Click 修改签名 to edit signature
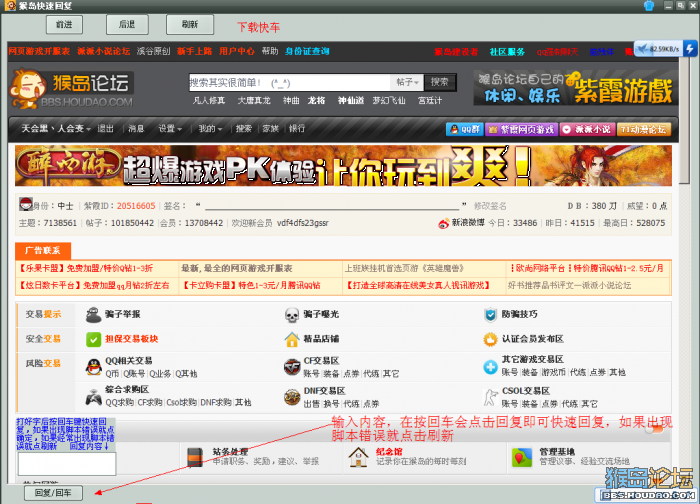 (490, 206)
